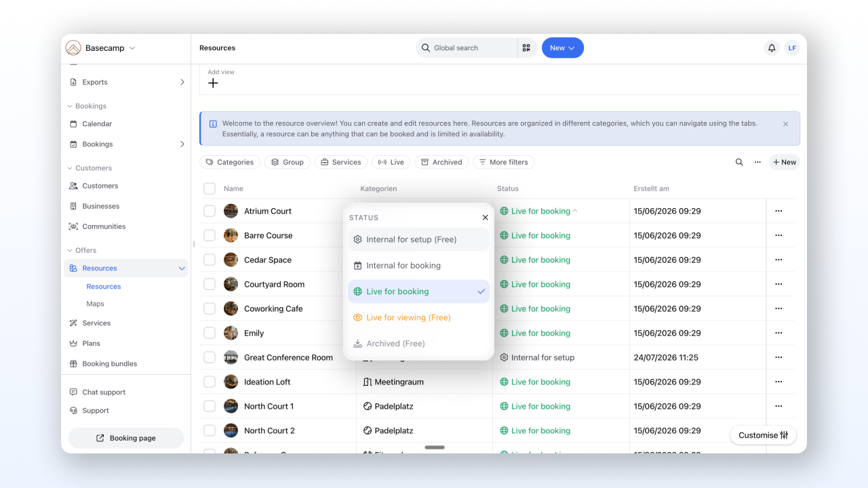Select Internal for setup (Free) status
This screenshot has height=488, width=868.
pyautogui.click(x=418, y=239)
